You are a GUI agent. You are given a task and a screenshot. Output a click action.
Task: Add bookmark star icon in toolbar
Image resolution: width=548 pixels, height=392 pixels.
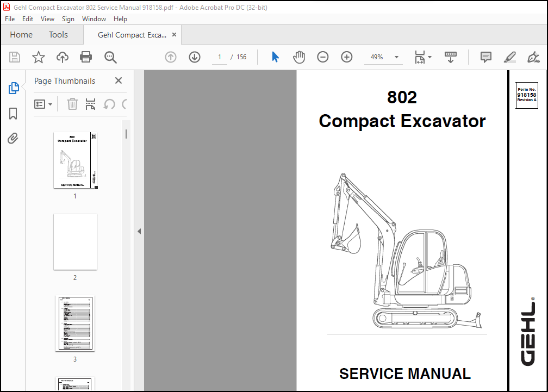point(39,57)
